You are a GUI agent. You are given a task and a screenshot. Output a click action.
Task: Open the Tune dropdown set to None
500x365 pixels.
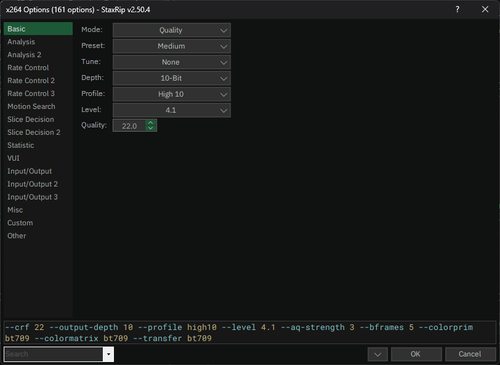point(172,62)
